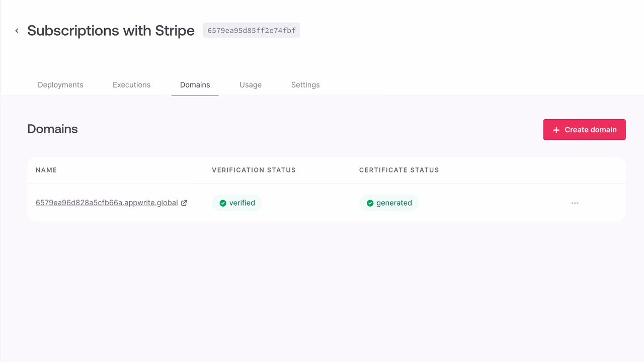The width and height of the screenshot is (644, 362).
Task: Click the CERTIFICATE STATUS column header
Action: (x=399, y=170)
